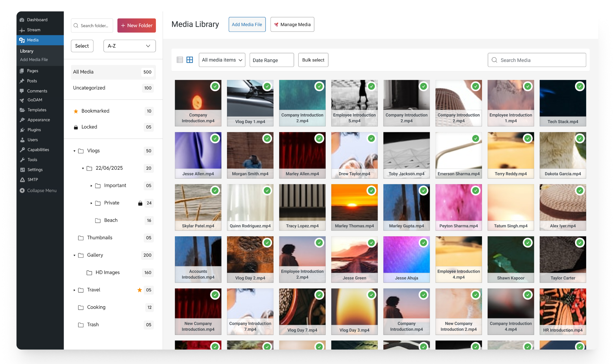Click the search icon in the folder search box
Screen dimensions: 615x364
[x=76, y=26]
